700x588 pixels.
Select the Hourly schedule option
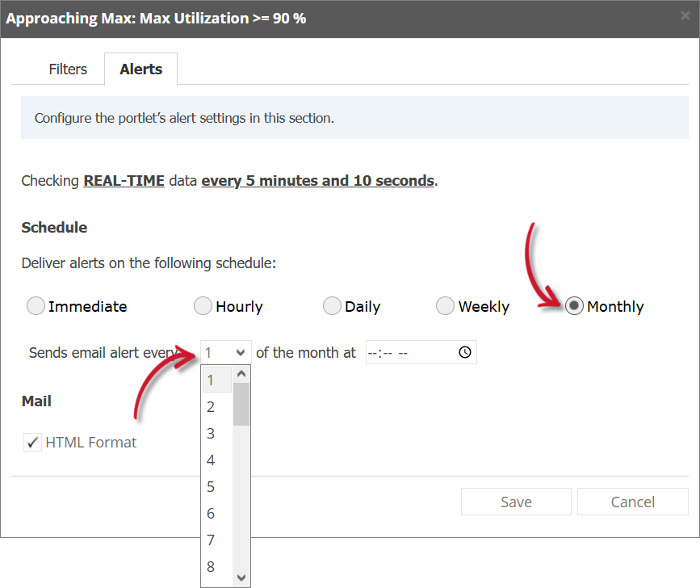[x=203, y=306]
